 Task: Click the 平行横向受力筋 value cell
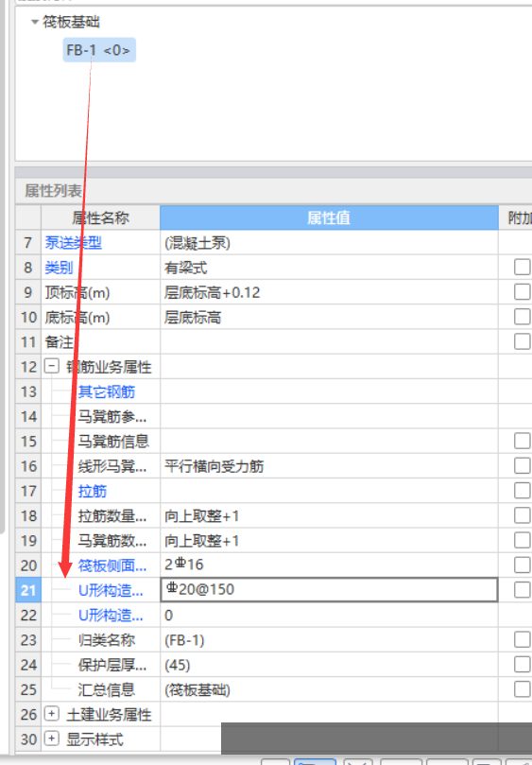pyautogui.click(x=329, y=466)
